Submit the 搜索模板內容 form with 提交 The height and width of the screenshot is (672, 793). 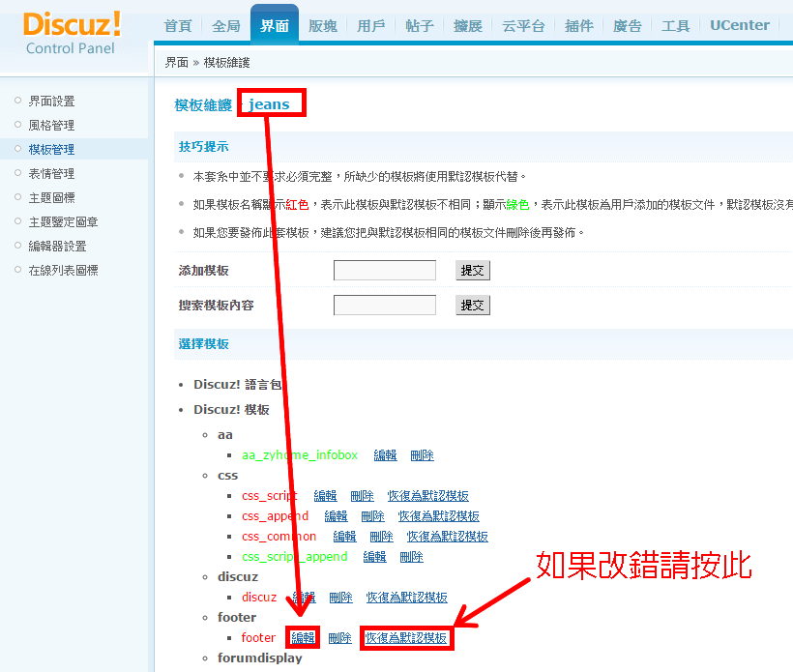[473, 305]
